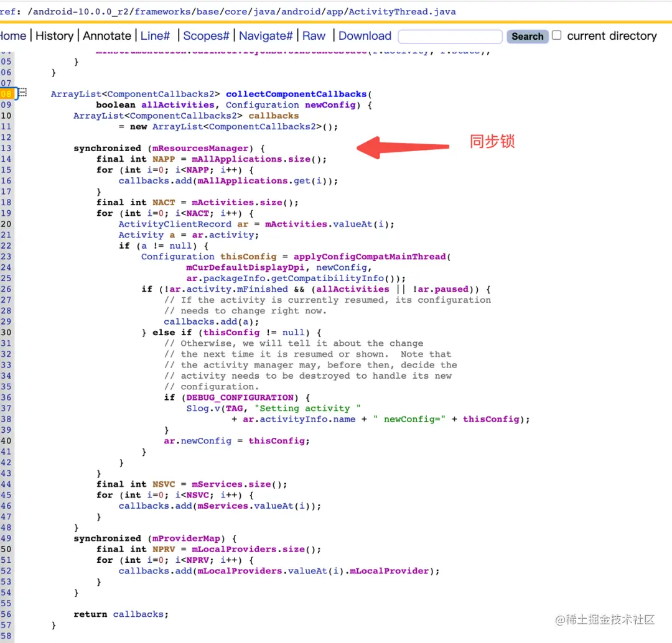Viewport: 672px width, 643px height.
Task: Click the collectComponentCallbacks method name
Action: 296,94
